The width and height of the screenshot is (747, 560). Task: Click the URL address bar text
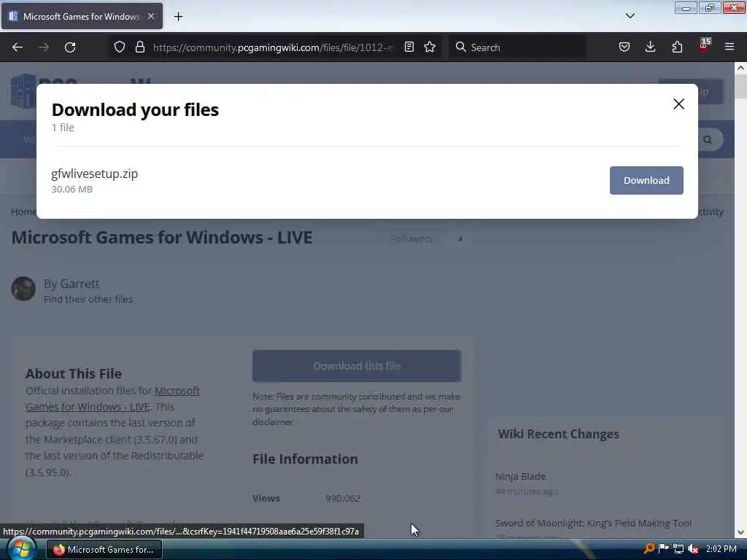274,47
